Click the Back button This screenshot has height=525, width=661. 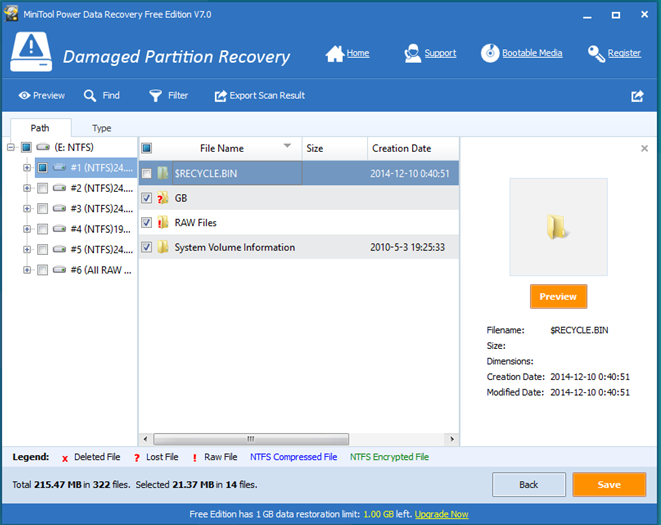point(529,485)
